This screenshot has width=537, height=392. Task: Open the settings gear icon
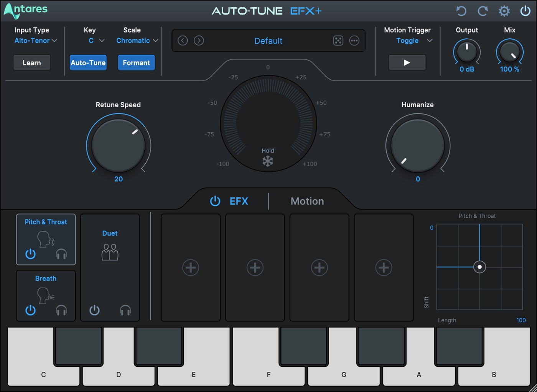tap(504, 11)
